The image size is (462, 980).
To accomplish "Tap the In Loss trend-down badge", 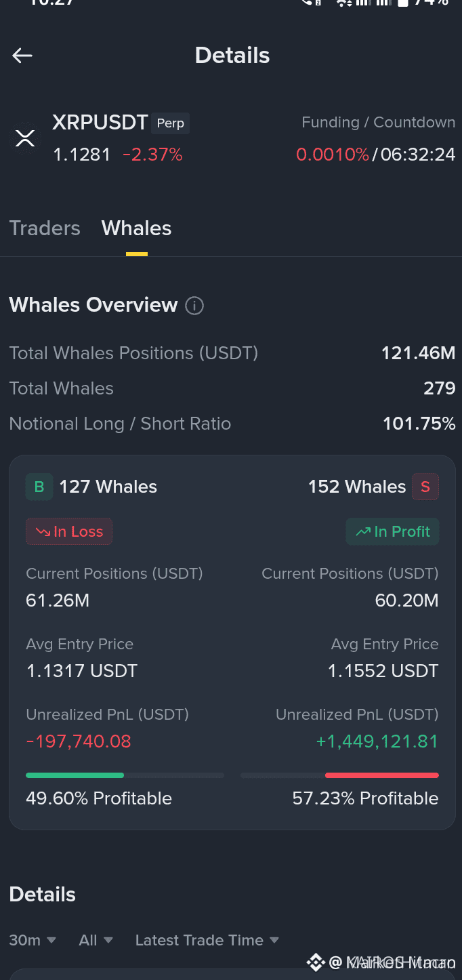I will [x=69, y=531].
